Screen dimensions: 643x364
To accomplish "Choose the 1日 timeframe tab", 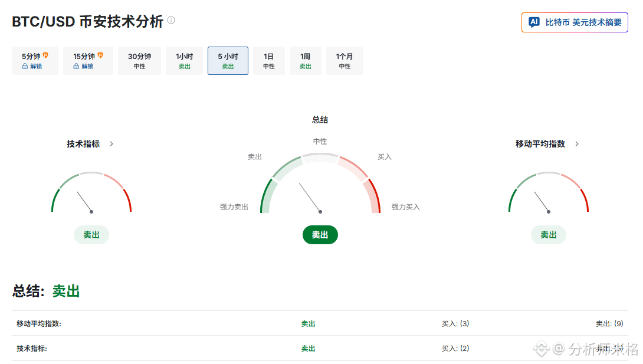I will pyautogui.click(x=268, y=61).
